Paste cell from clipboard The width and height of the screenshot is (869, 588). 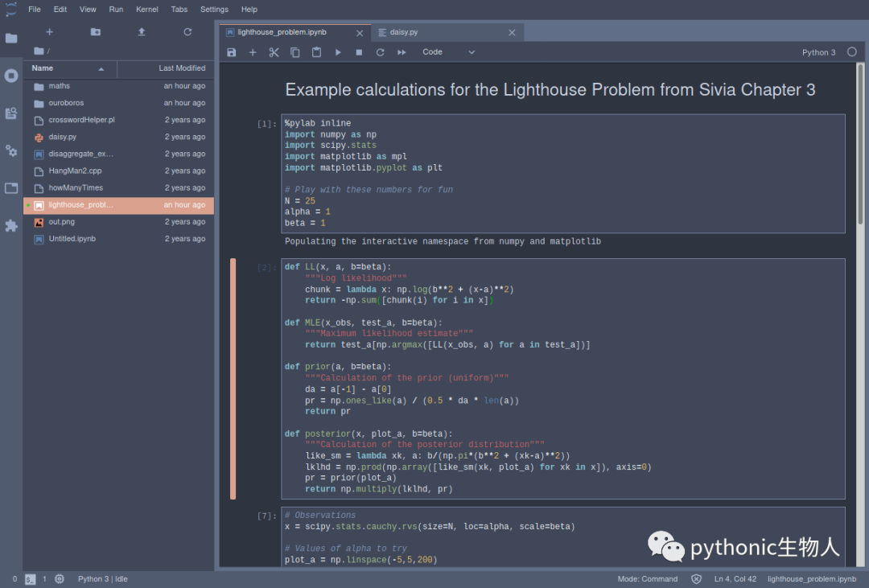pyautogui.click(x=316, y=52)
